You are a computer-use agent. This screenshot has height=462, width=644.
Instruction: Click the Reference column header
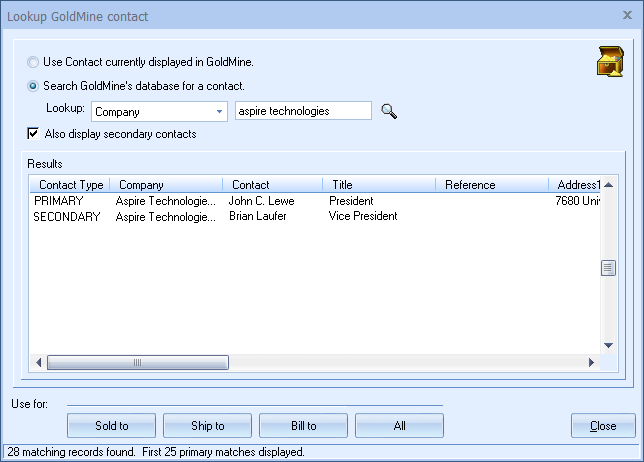point(490,185)
